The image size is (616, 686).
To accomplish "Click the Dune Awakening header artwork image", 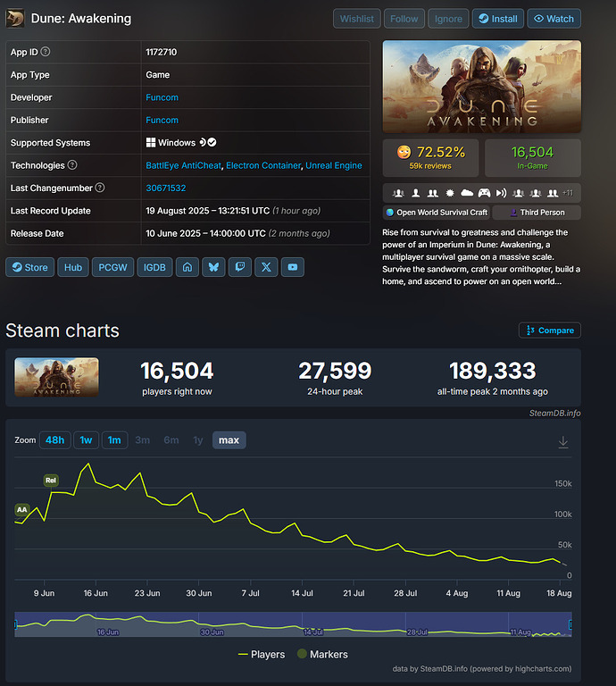I will click(x=482, y=87).
